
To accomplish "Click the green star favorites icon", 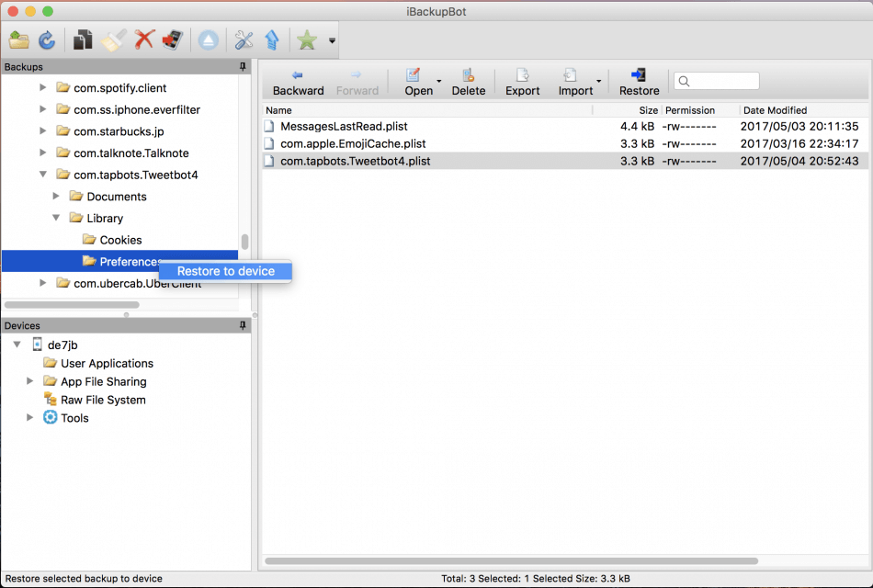I will tap(307, 40).
